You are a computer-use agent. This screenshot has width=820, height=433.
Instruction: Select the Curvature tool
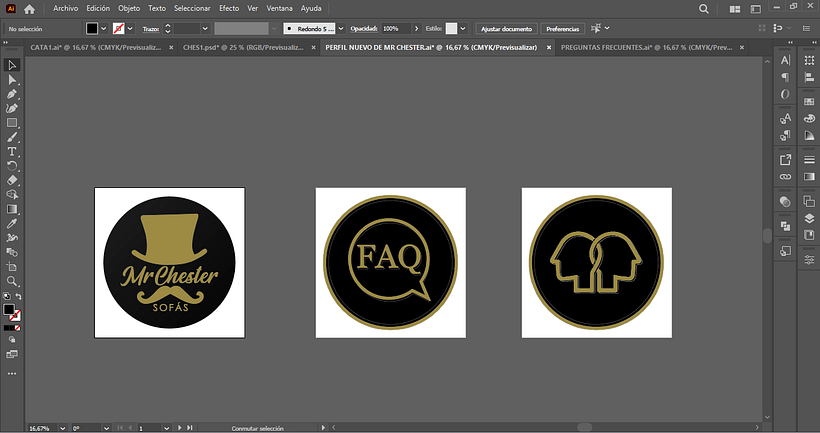click(12, 108)
